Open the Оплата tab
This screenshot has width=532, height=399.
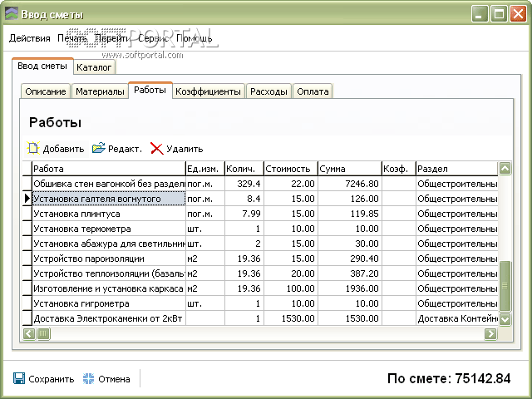tap(313, 91)
